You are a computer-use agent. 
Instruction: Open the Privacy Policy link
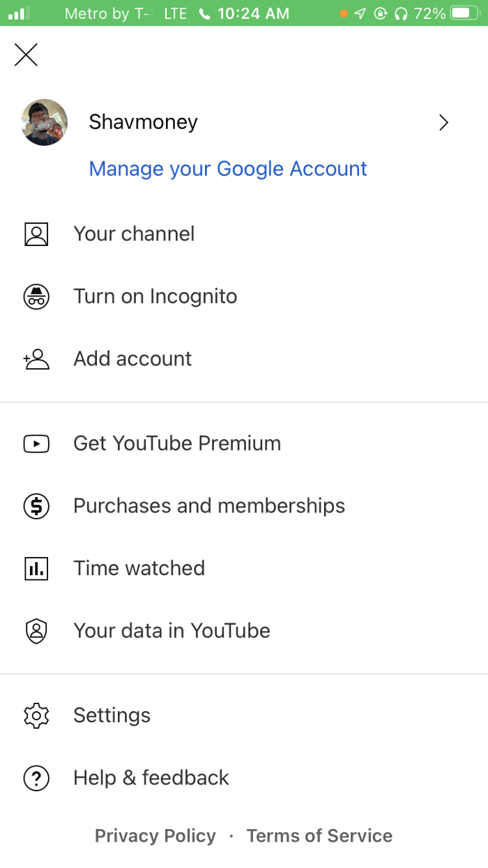155,836
